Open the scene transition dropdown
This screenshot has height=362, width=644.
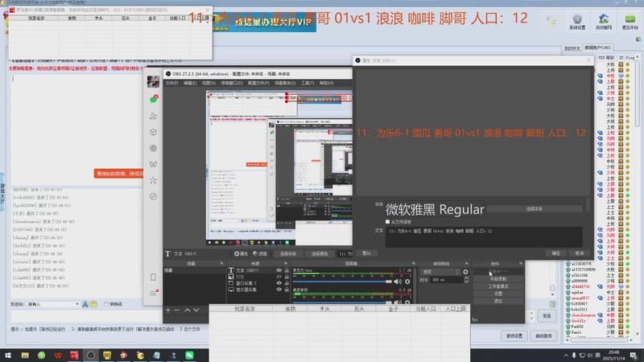(x=440, y=272)
